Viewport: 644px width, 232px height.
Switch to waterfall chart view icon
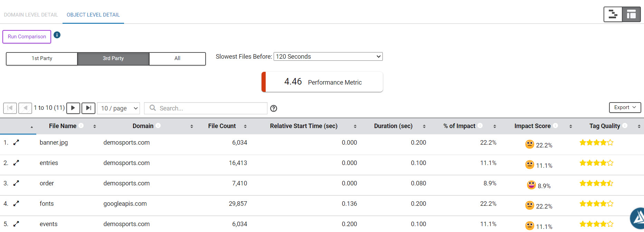613,14
